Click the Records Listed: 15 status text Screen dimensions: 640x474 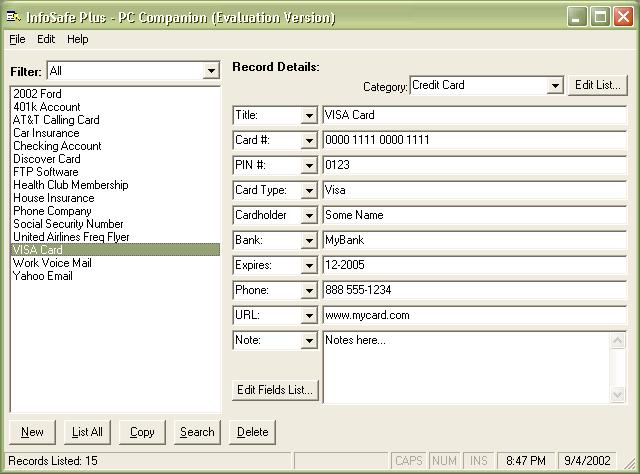(x=53, y=461)
